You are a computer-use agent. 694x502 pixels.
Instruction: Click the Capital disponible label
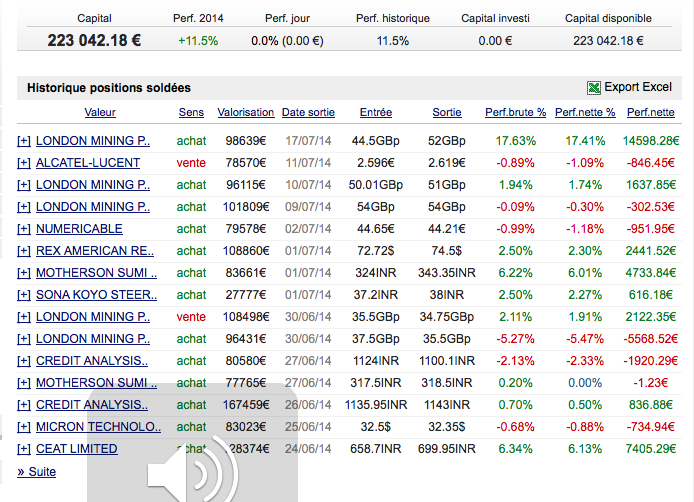click(608, 19)
